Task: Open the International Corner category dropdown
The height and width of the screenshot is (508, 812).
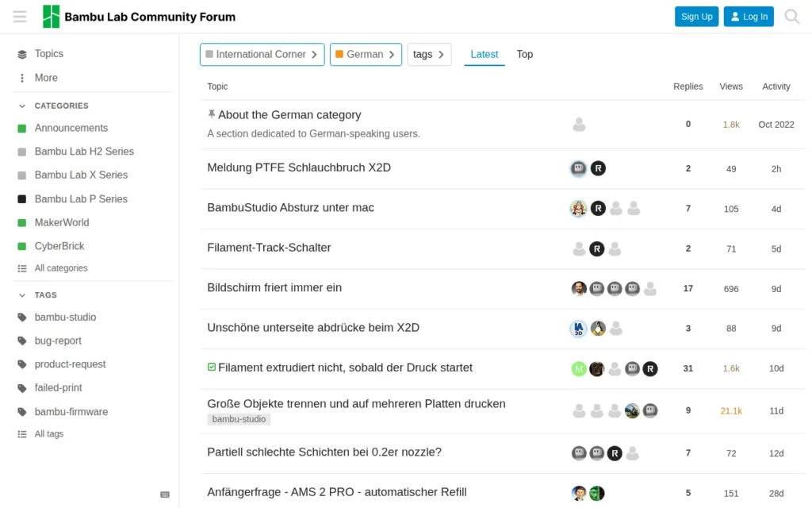Action: coord(262,55)
